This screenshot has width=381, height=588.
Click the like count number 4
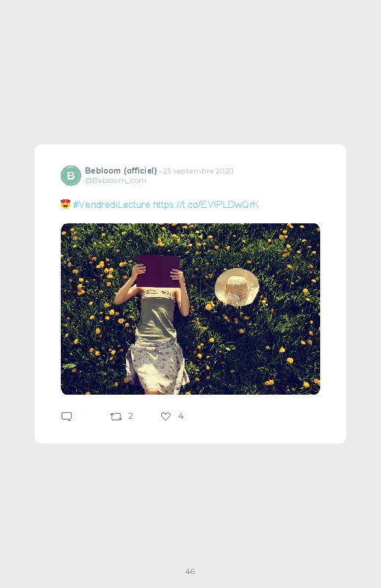(x=180, y=415)
